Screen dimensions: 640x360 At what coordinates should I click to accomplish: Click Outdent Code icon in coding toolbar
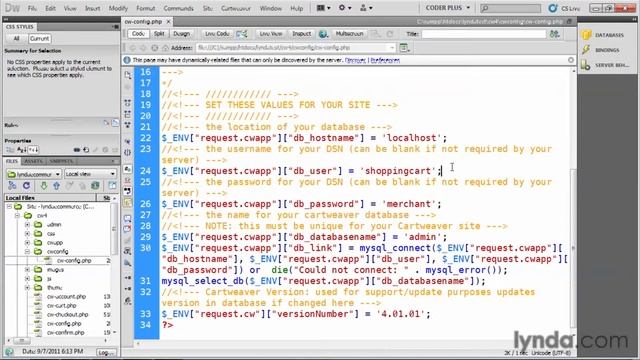pos(128,289)
